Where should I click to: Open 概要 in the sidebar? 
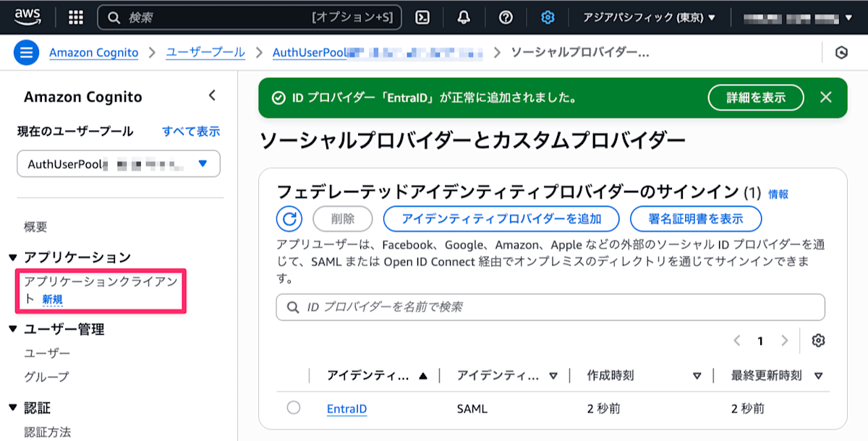[35, 227]
